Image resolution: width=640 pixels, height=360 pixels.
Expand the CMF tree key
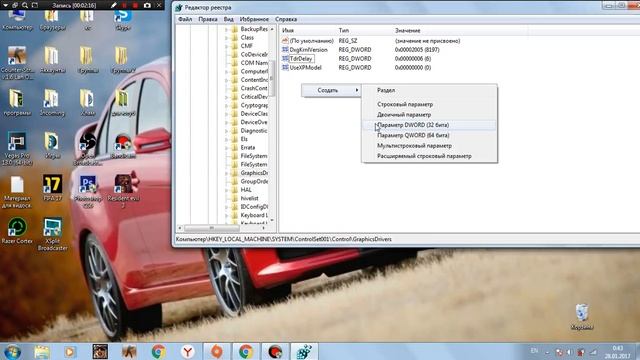(227, 46)
